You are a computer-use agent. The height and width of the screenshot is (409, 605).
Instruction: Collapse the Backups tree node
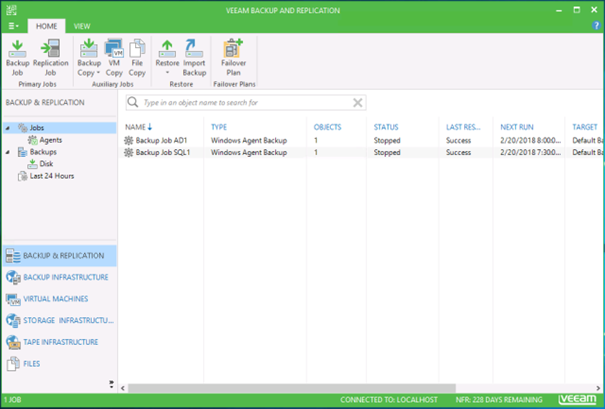pos(8,152)
